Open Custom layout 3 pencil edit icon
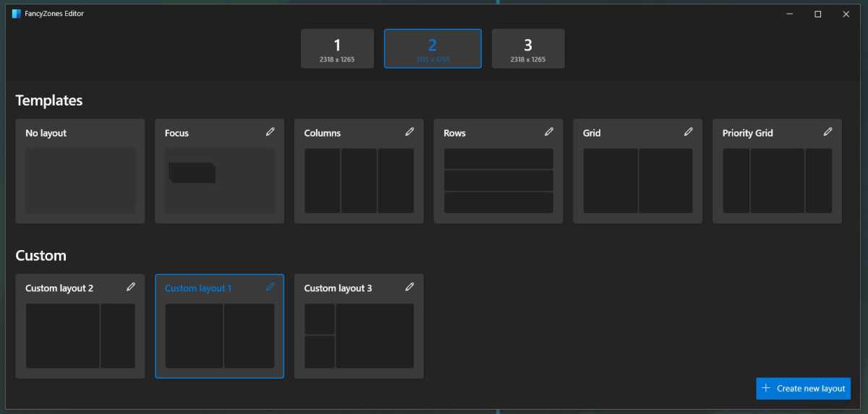868x414 pixels. pyautogui.click(x=409, y=287)
